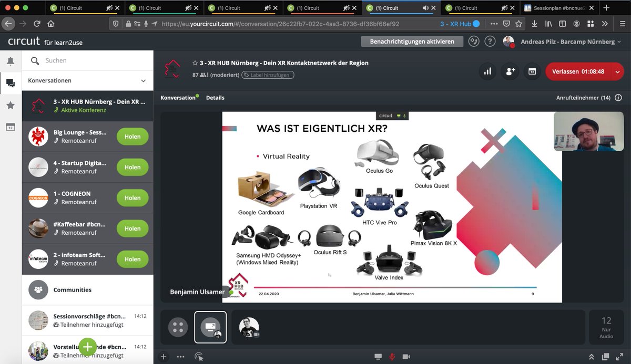
Task: Click the 3 - XR Hub container label
Action: click(x=460, y=24)
